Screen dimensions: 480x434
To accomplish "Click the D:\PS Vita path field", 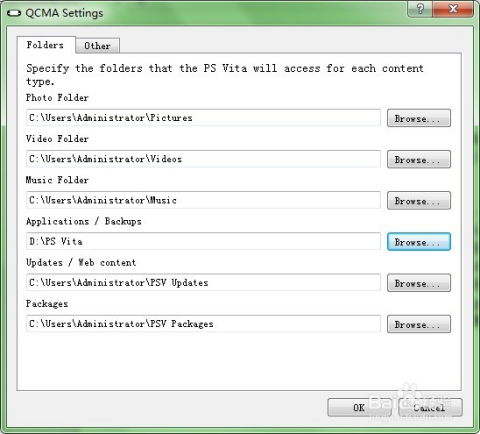I will coord(203,241).
